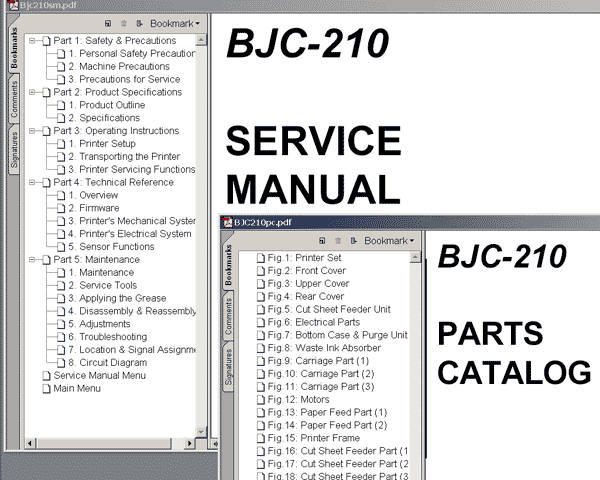Open bookmark 2. Specifications

(104, 118)
